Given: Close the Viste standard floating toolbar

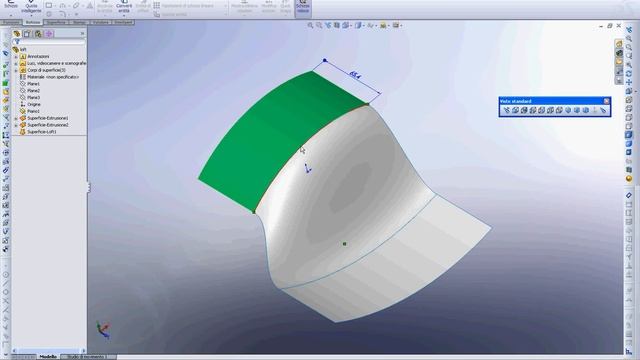Looking at the screenshot, I should pyautogui.click(x=607, y=101).
